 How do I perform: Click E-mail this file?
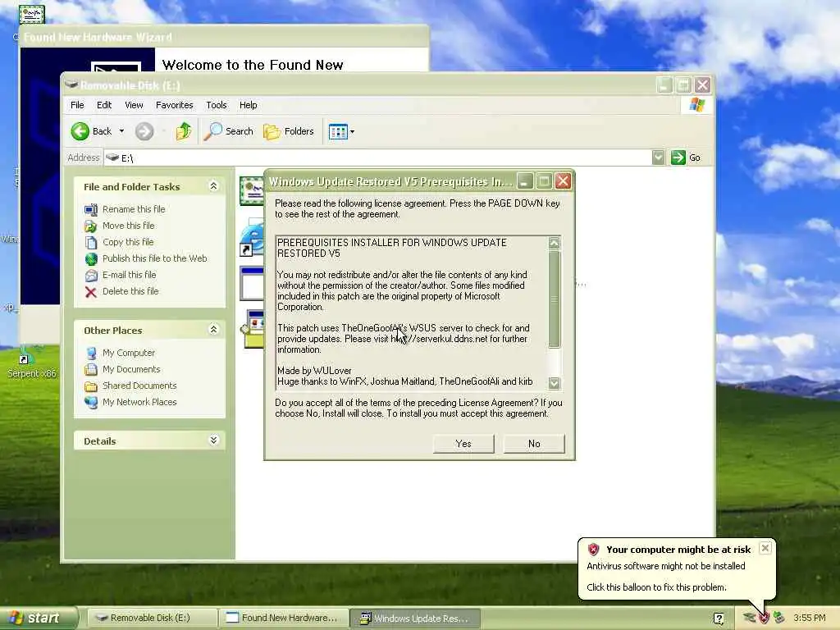click(x=129, y=275)
